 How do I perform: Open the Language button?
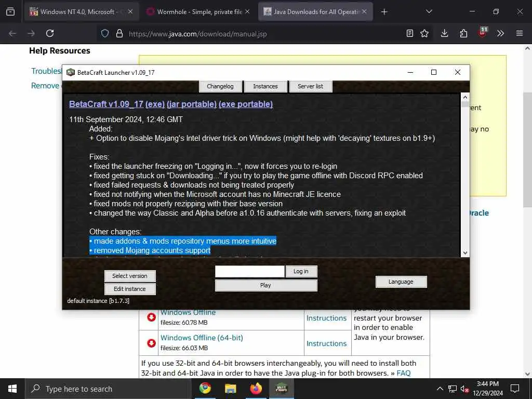(401, 282)
